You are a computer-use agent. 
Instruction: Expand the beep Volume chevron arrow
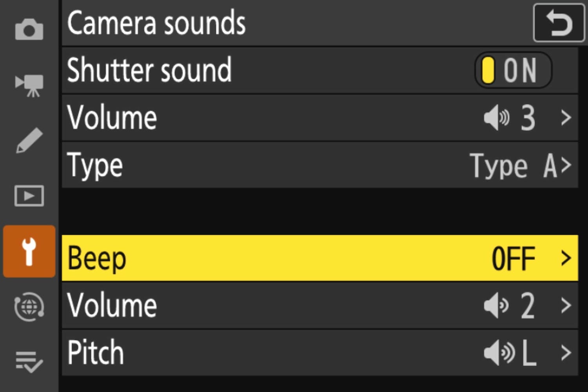(566, 305)
